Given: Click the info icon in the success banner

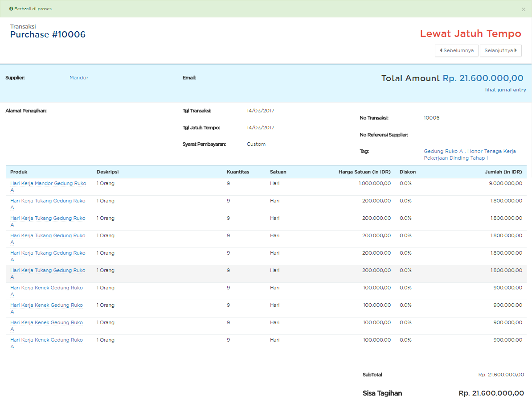Looking at the screenshot, I should click(x=11, y=9).
